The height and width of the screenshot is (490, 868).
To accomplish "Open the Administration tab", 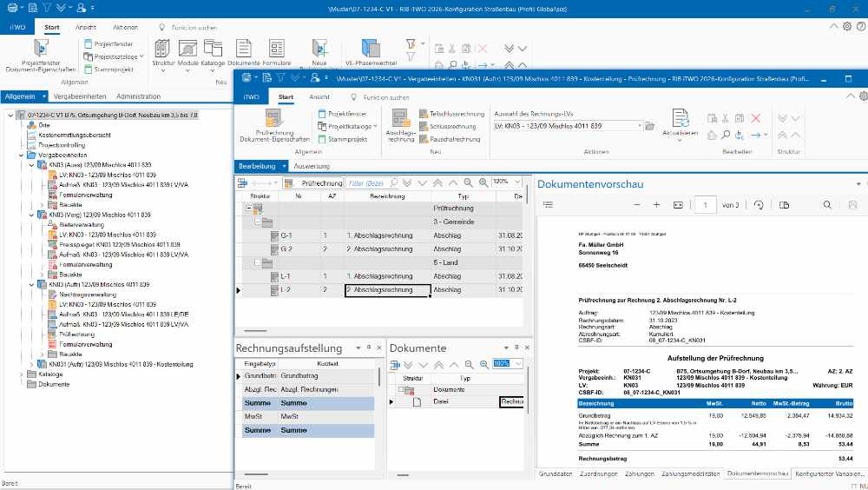I will point(138,96).
